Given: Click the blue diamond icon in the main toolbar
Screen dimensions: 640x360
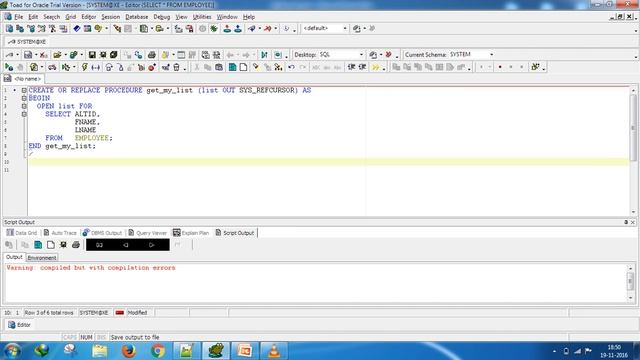Looking at the screenshot, I should click(76, 29).
